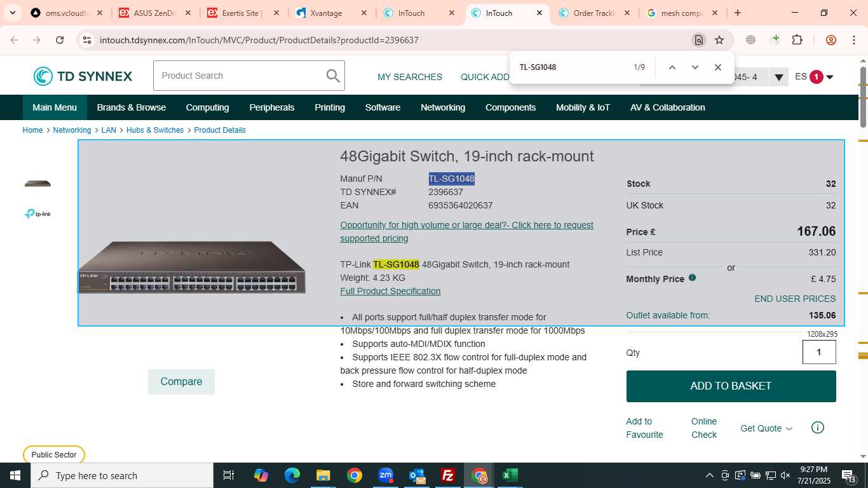Click the Hubs & Switches breadcrumb

155,130
